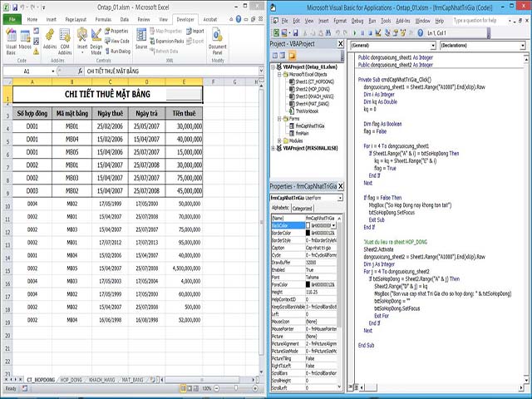532x399 pixels.
Task: Click the Excel zoom slider handle
Action: pyautogui.click(x=236, y=388)
